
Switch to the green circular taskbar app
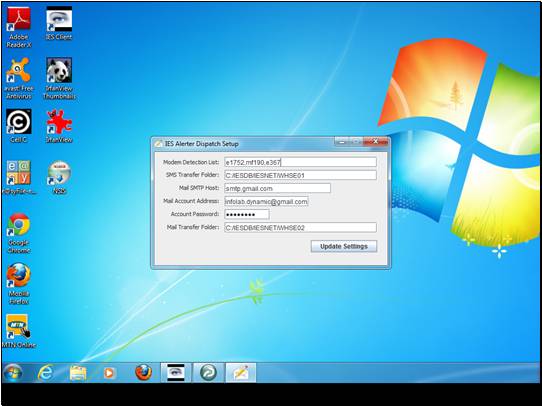click(x=208, y=372)
